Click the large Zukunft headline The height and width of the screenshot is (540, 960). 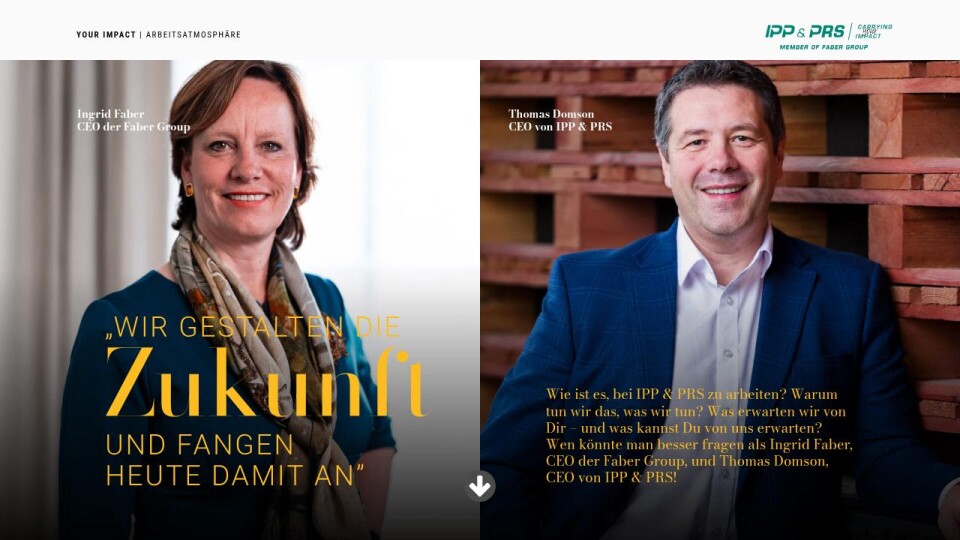[264, 382]
